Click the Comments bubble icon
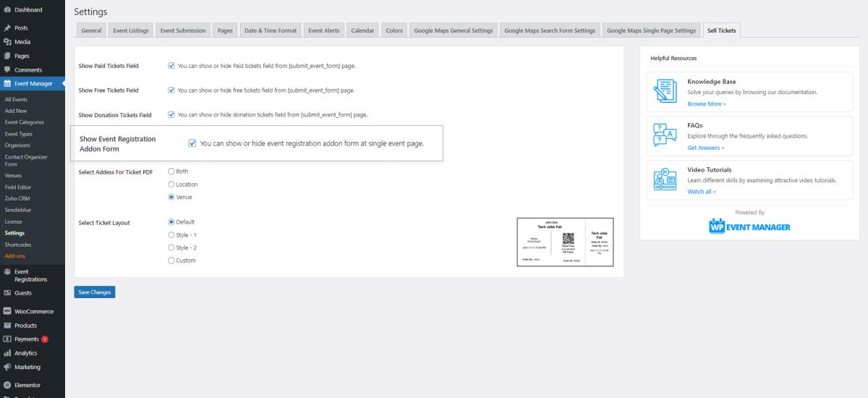The image size is (868, 398). (7, 70)
